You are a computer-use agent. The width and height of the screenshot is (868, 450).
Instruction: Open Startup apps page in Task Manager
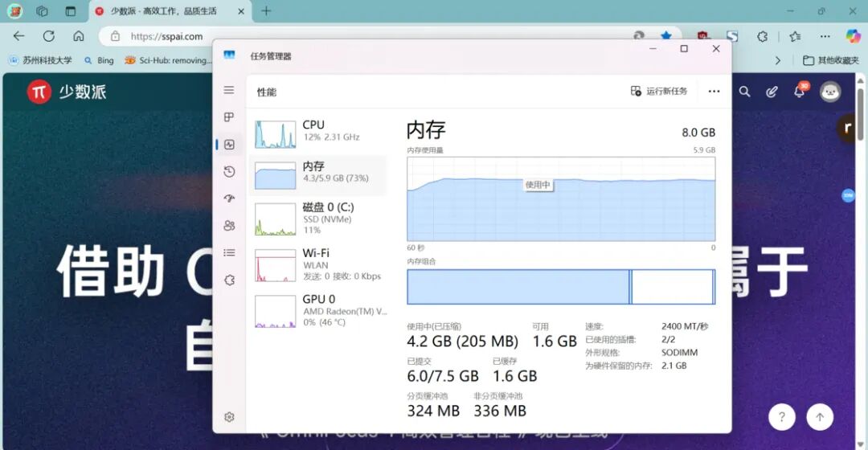pos(229,198)
